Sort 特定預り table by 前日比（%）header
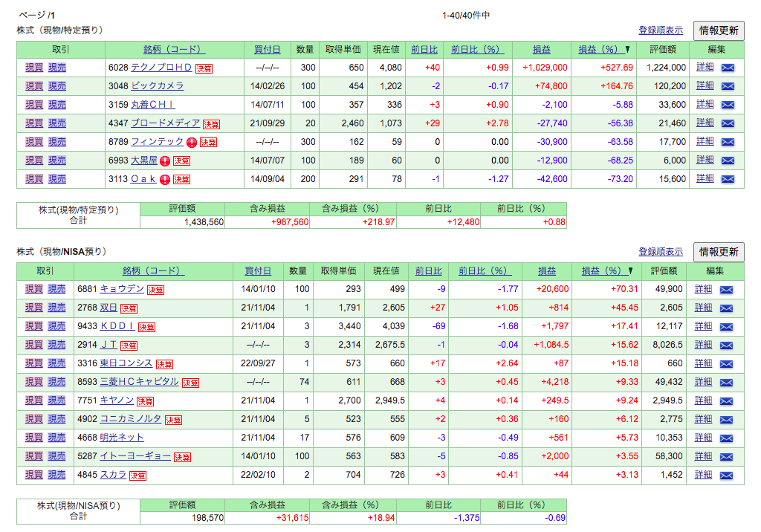 click(x=478, y=50)
